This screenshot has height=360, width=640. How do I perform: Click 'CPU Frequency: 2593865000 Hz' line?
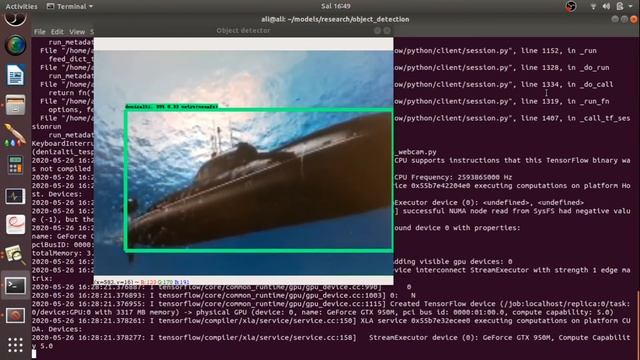tap(453, 177)
